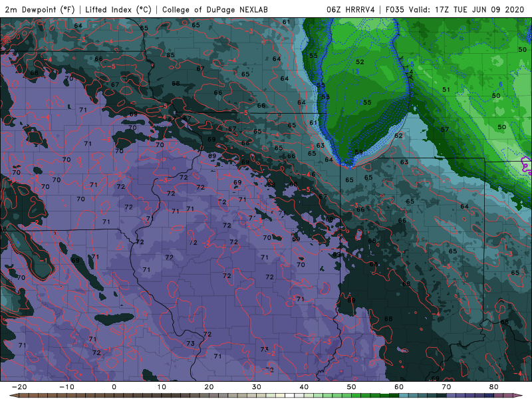This screenshot has height=399, width=532.
Task: Pick the green color bar segment below 50
Action: (x=356, y=396)
